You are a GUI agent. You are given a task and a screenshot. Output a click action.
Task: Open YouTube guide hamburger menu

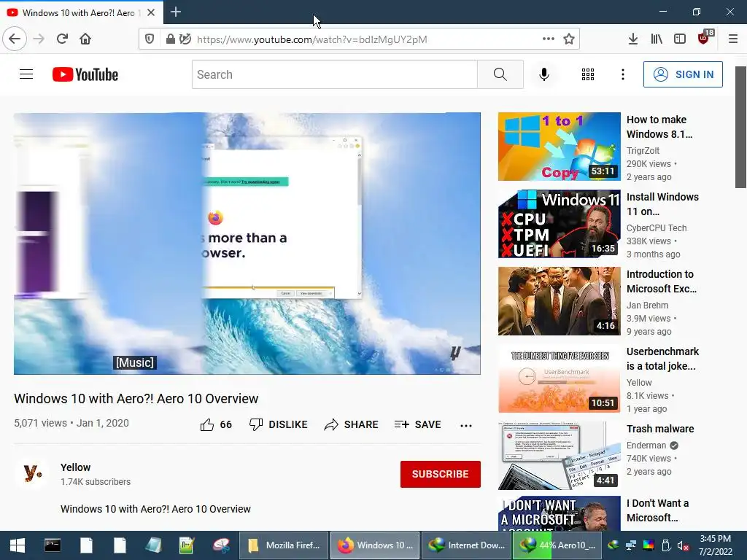26,74
